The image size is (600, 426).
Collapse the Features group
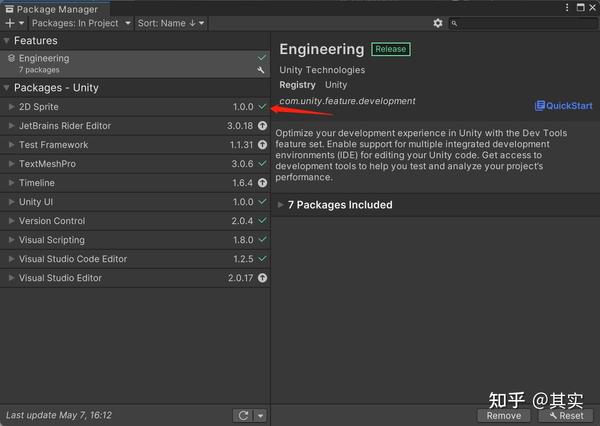point(7,41)
